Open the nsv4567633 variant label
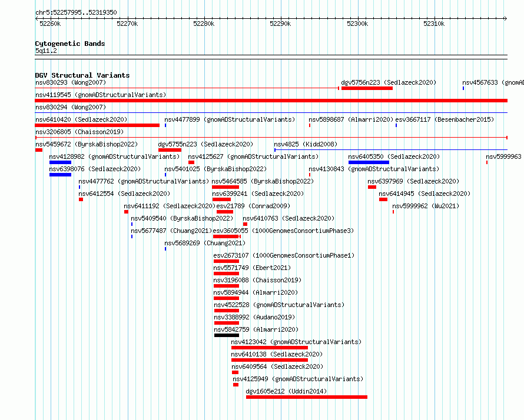Screen dimensions: 524x420 (493, 82)
